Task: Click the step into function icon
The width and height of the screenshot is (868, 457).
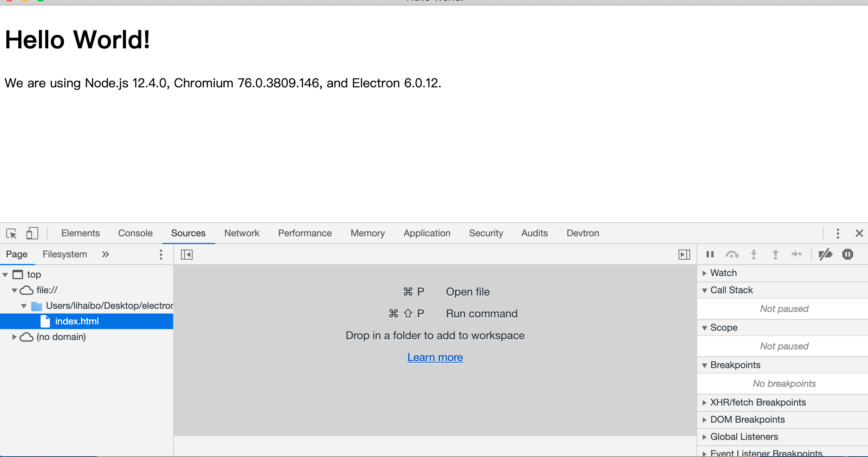Action: (x=754, y=254)
